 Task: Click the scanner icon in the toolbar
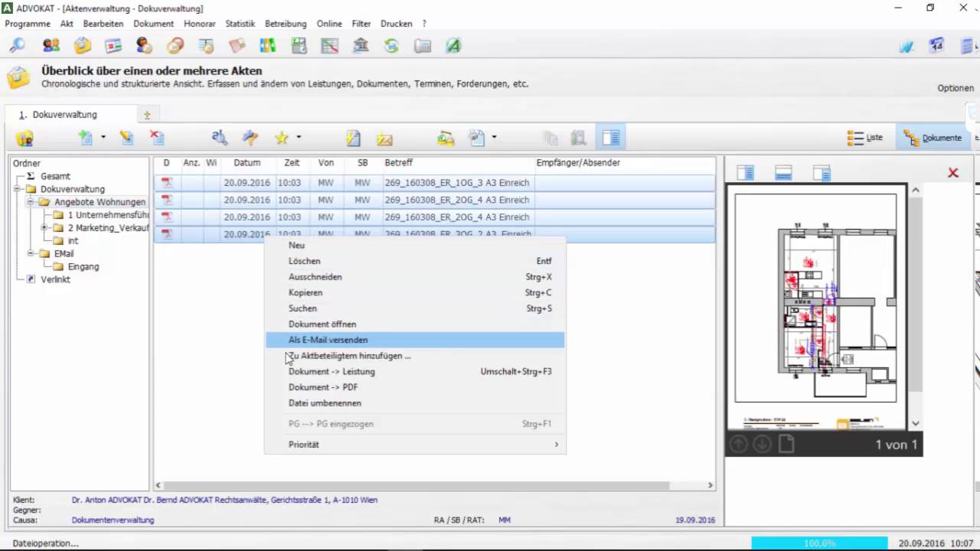coord(446,138)
